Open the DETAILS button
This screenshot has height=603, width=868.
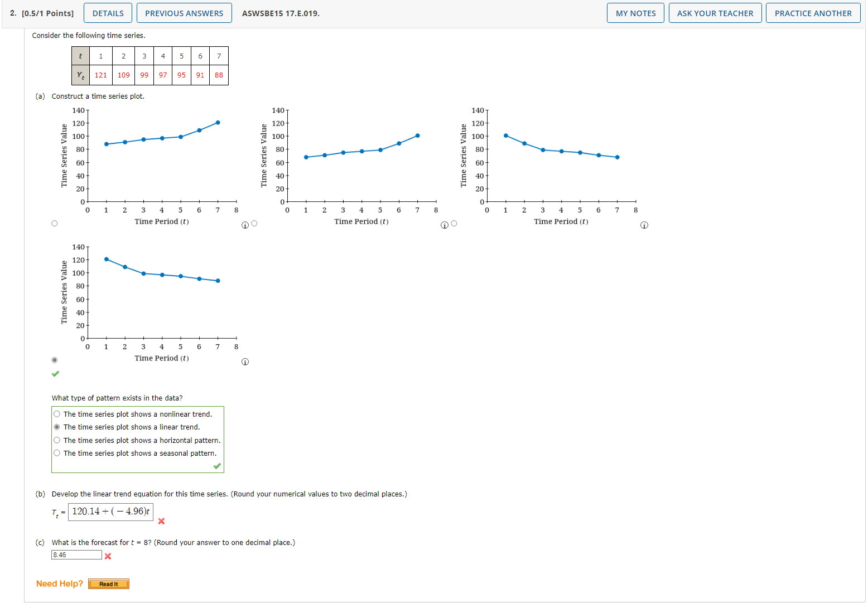(108, 13)
